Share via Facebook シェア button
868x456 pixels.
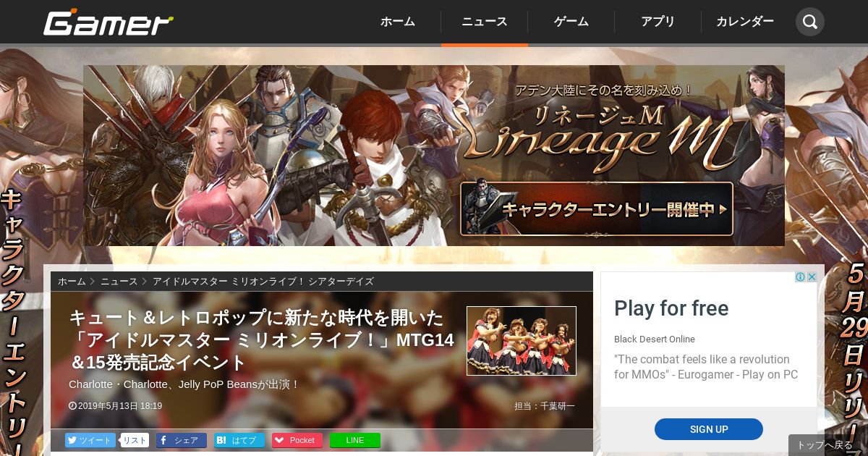pyautogui.click(x=182, y=440)
